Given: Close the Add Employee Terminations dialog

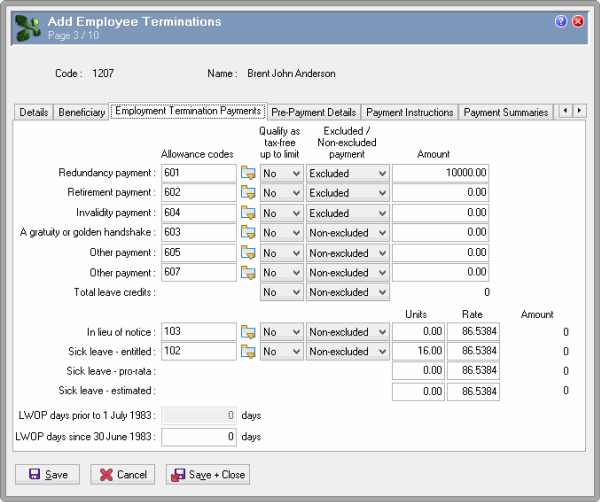Looking at the screenshot, I should point(578,21).
